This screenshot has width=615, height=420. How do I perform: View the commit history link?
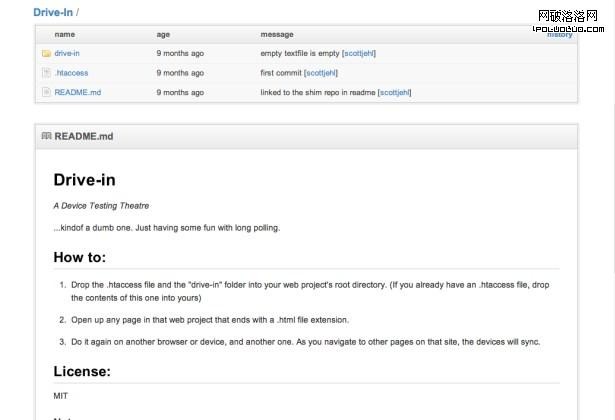point(560,34)
